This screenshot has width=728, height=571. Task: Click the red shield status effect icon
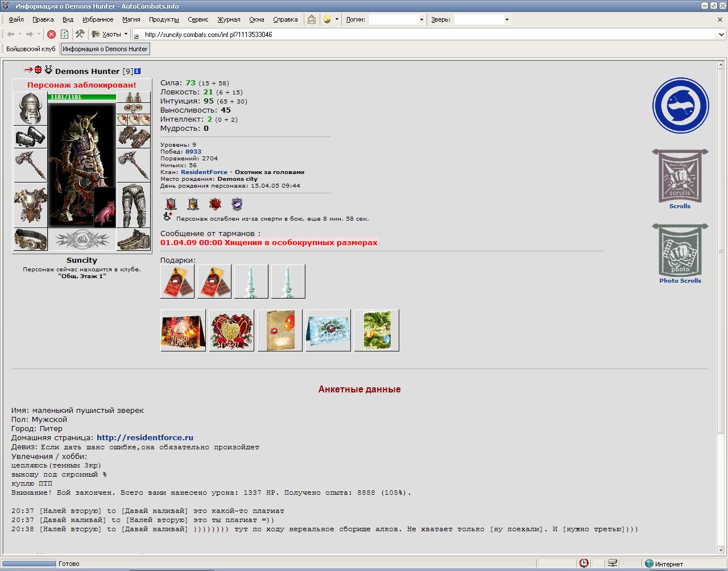click(171, 204)
